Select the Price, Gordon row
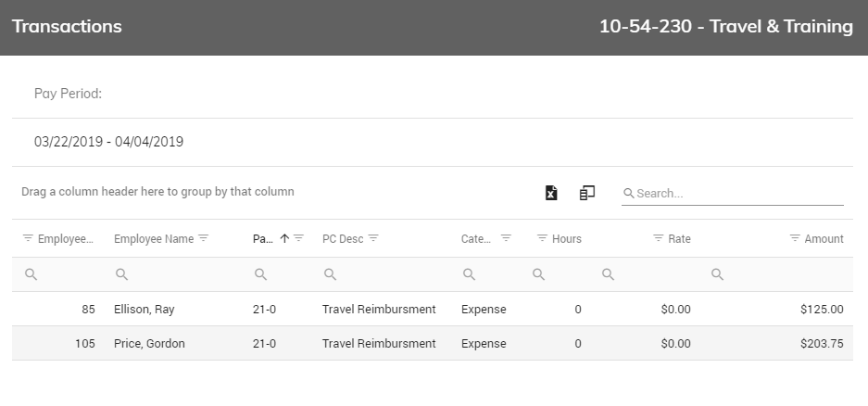This screenshot has height=406, width=868. pyautogui.click(x=433, y=343)
